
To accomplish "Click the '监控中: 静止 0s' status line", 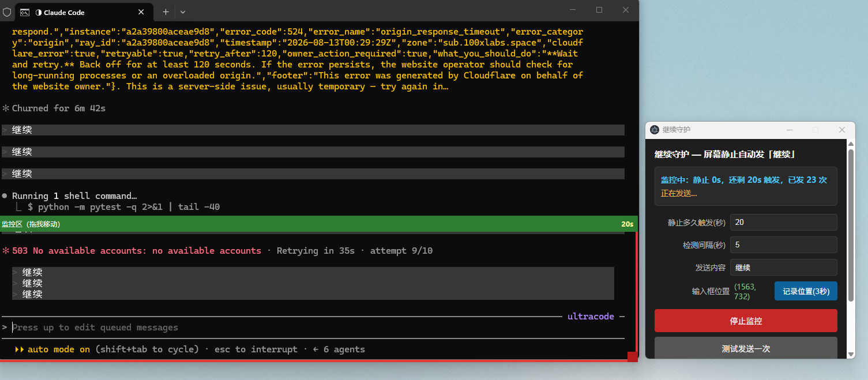I will click(744, 180).
